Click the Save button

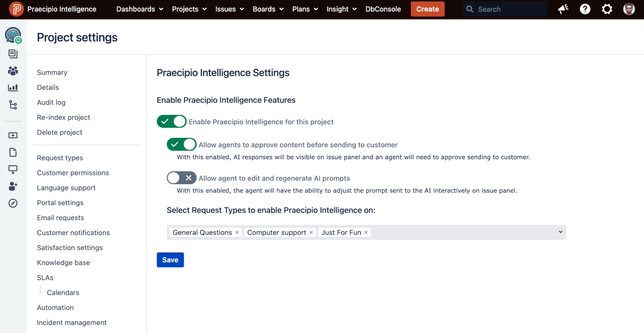point(170,260)
